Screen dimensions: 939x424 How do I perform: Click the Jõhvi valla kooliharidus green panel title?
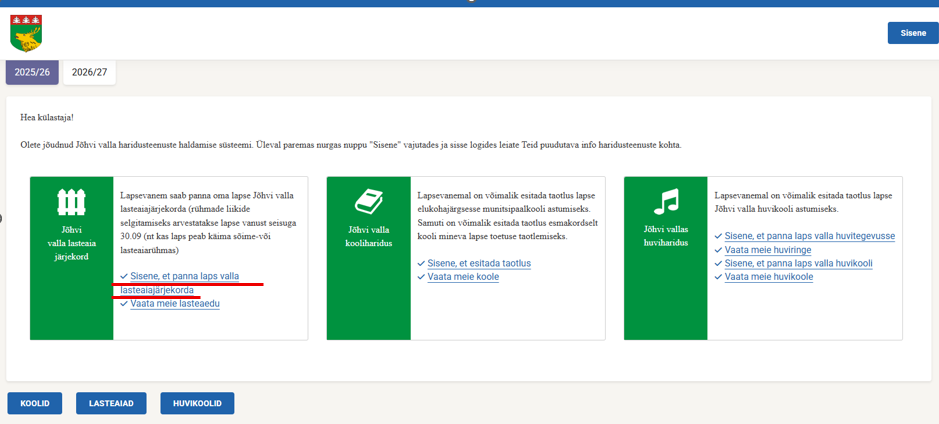[x=369, y=235]
